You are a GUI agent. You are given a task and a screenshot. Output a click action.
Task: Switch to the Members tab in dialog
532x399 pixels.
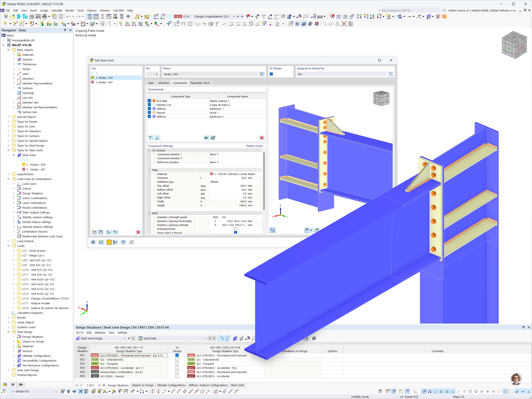tap(164, 83)
